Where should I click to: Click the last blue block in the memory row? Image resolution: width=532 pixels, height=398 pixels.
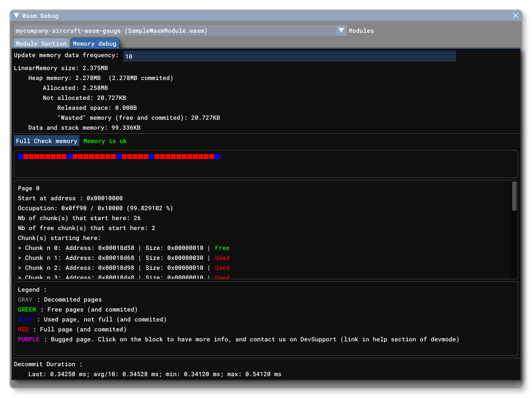(x=217, y=156)
